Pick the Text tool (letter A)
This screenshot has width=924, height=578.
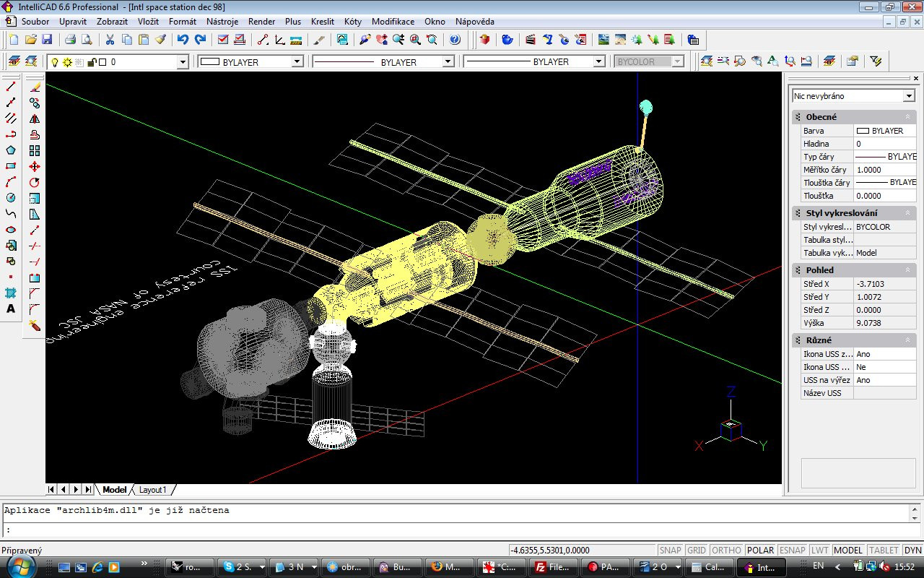11,309
